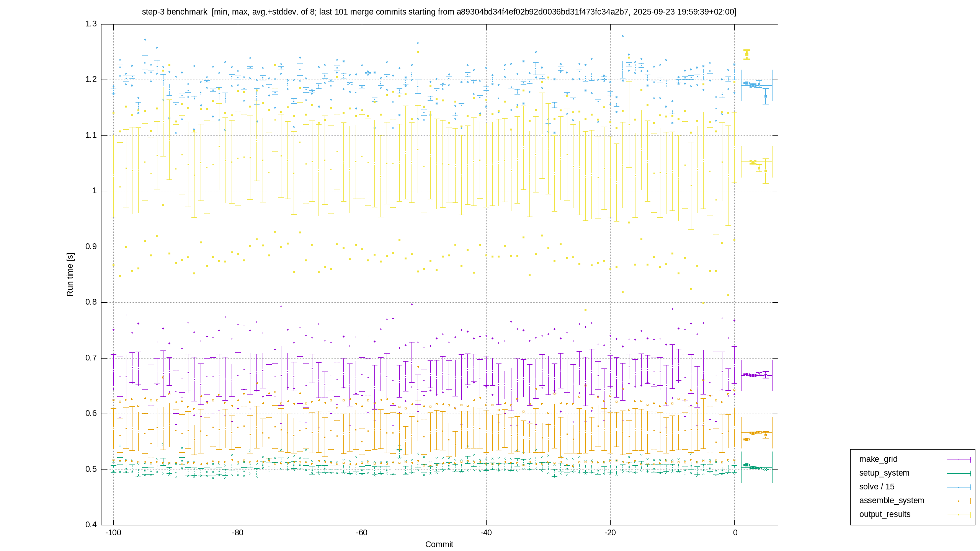Viewport: 980px width, 551px height.
Task: Click the solve / 15 legend label
Action: [x=877, y=487]
